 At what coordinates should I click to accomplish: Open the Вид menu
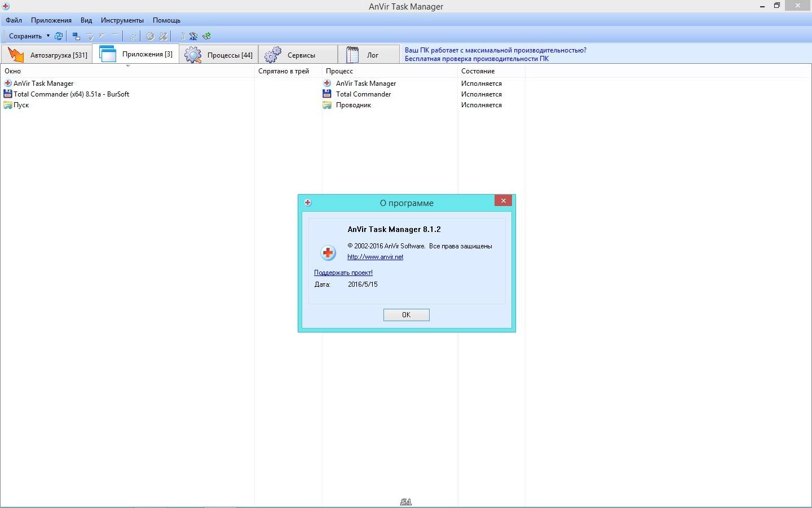click(x=86, y=20)
